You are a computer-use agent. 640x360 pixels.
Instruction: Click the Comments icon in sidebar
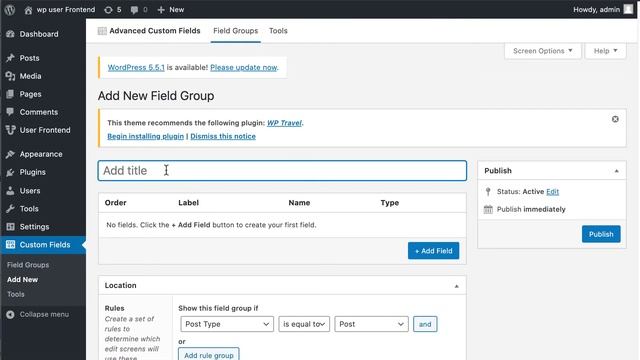tap(11, 112)
